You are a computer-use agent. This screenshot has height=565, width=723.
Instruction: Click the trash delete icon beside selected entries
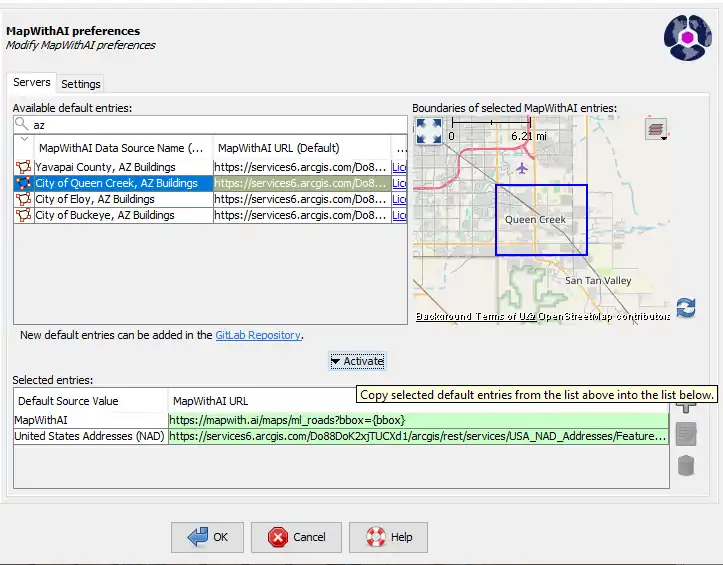[x=686, y=465]
